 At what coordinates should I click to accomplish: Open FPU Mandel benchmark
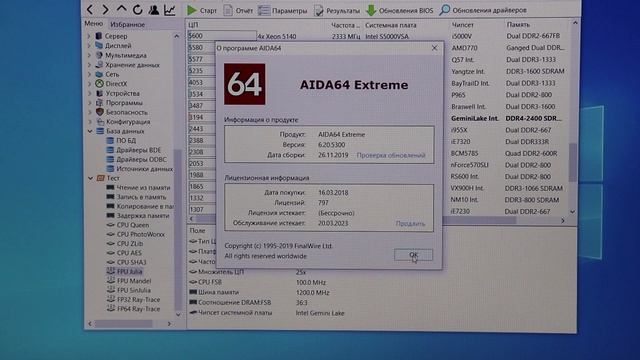[134, 281]
